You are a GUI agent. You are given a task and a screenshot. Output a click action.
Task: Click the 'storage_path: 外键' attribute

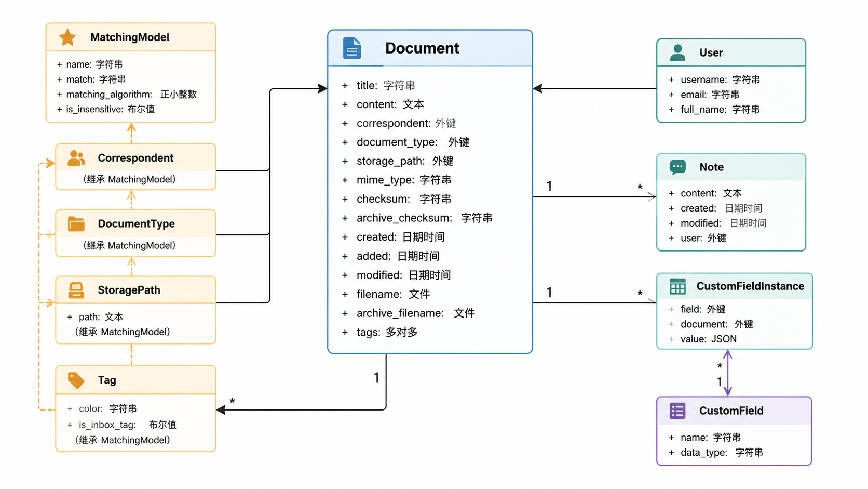coord(397,161)
